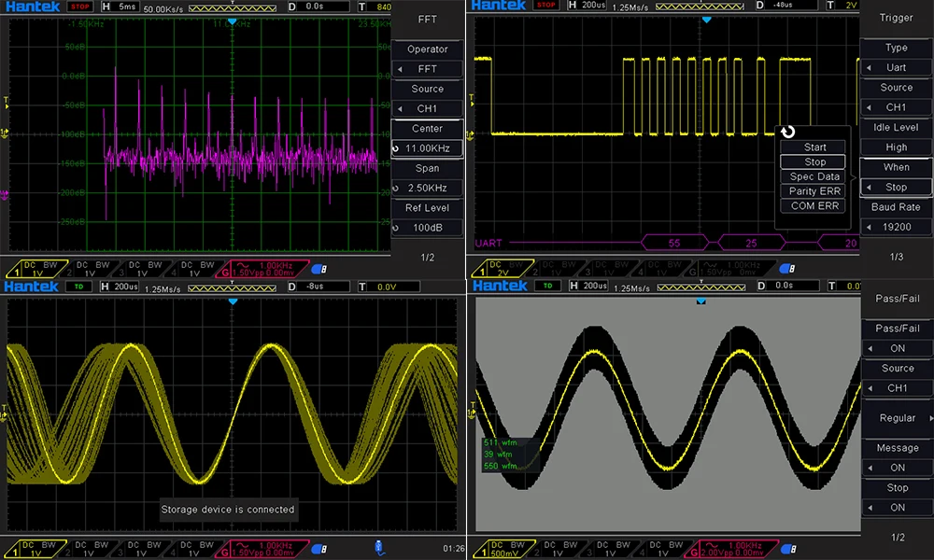Toggle Pass/Fail ON setting
The height and width of the screenshot is (560, 934).
[897, 348]
